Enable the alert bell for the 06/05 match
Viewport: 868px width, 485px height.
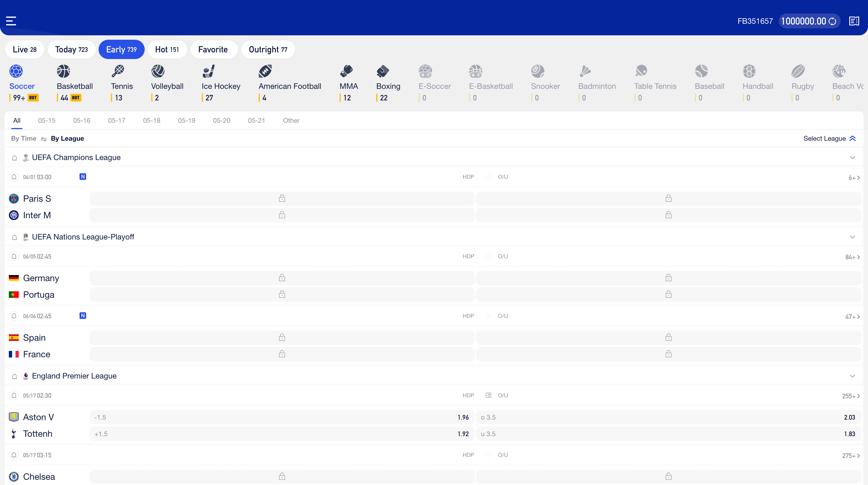pos(14,256)
